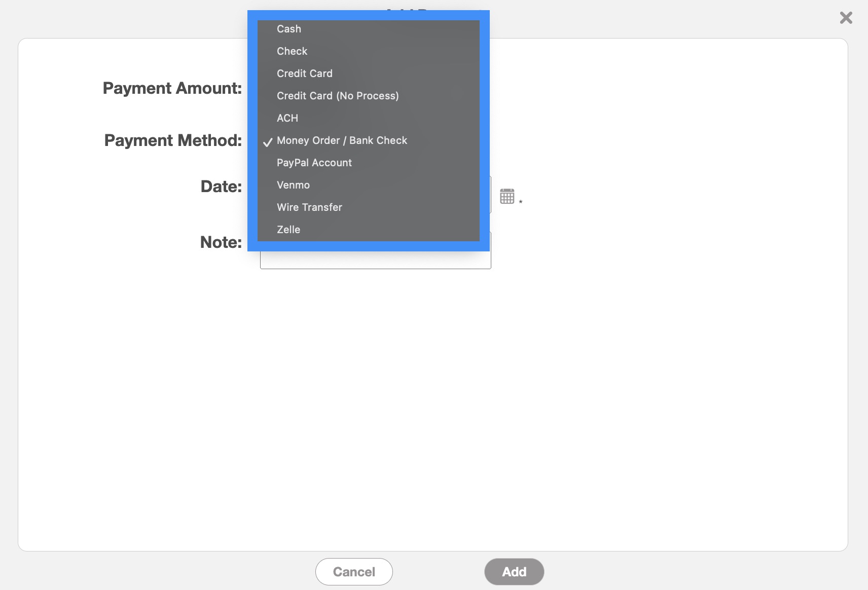Viewport: 868px width, 590px height.
Task: Choose the Wire Transfer option
Action: pyautogui.click(x=309, y=208)
